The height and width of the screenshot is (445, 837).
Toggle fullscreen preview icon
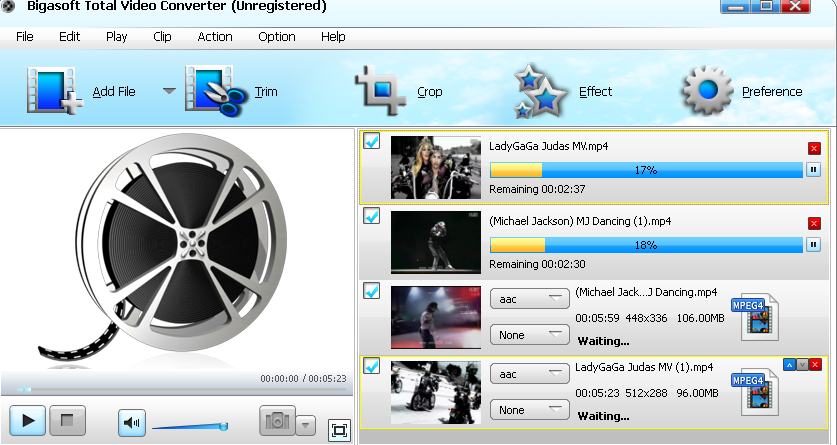[339, 430]
